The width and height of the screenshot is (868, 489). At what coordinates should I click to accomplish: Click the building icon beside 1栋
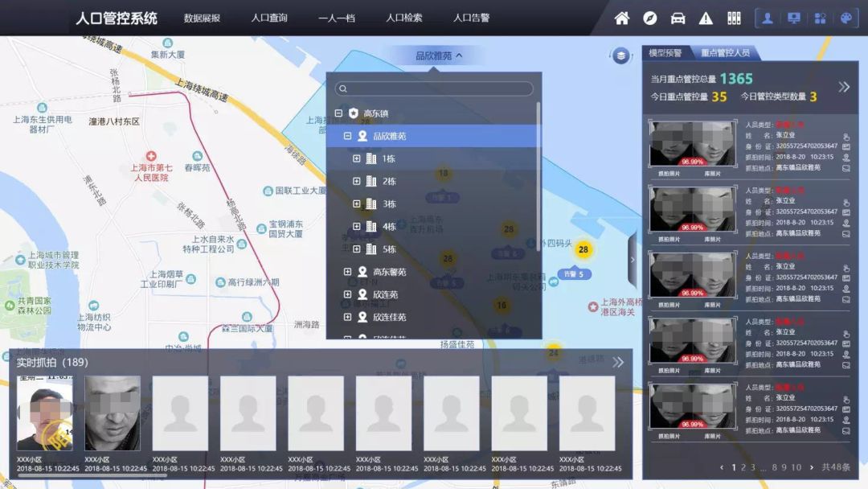371,159
